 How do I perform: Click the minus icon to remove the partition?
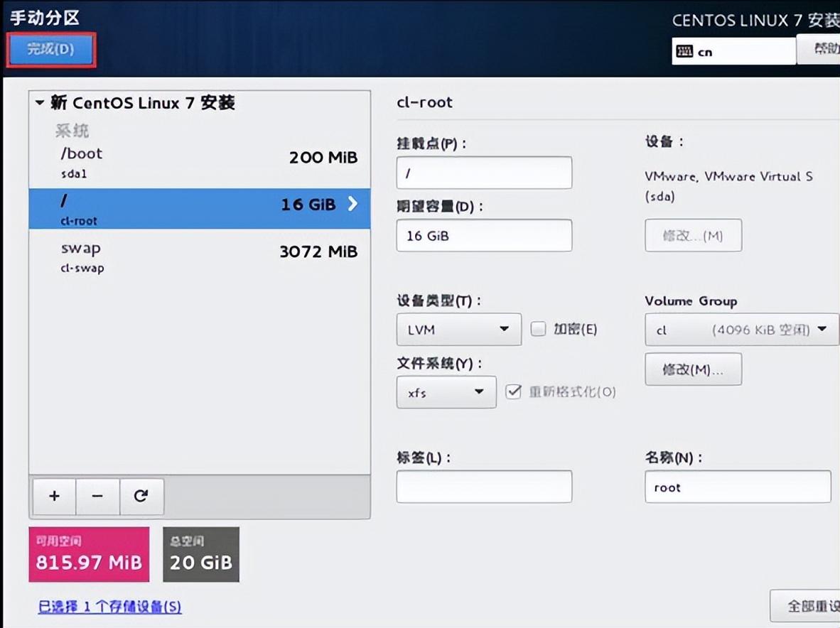tap(97, 496)
